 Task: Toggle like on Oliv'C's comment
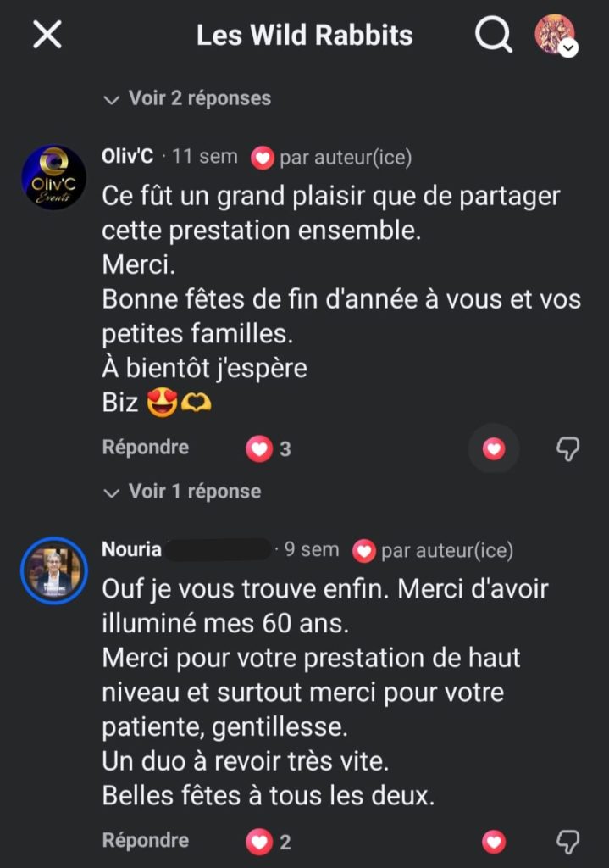[x=494, y=448]
